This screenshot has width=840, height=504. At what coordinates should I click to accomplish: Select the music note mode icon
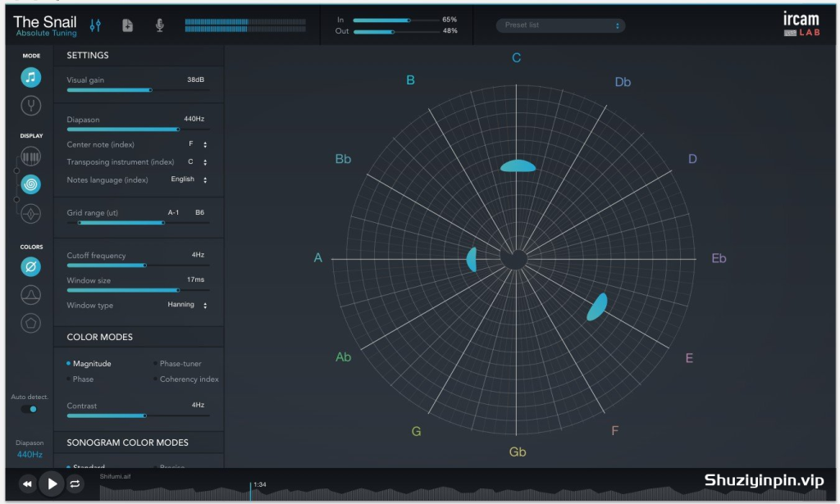click(x=31, y=78)
